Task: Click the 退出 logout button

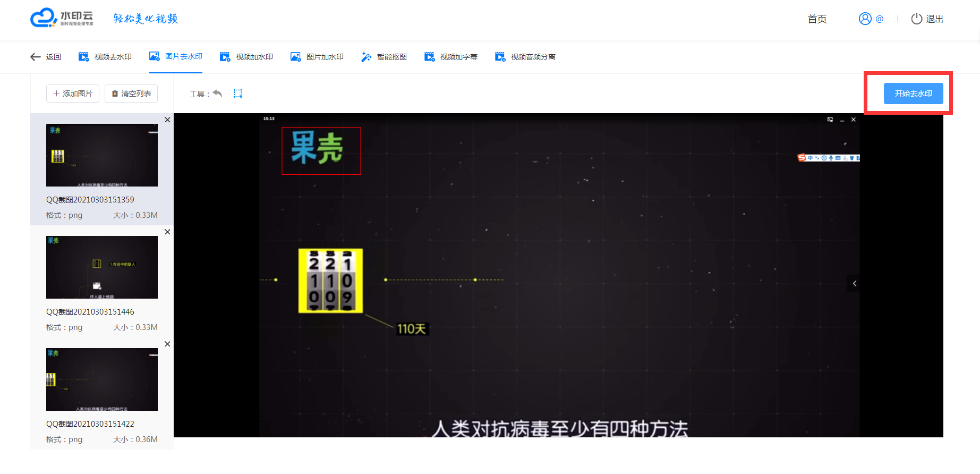Action: [927, 19]
